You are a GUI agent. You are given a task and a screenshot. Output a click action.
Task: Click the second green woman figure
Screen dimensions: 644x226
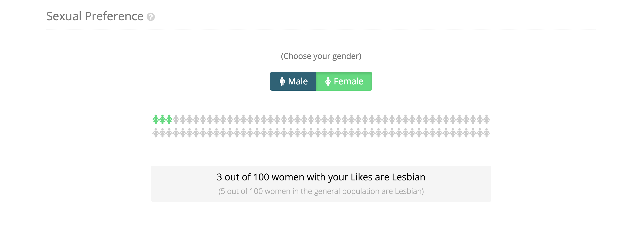(x=162, y=119)
